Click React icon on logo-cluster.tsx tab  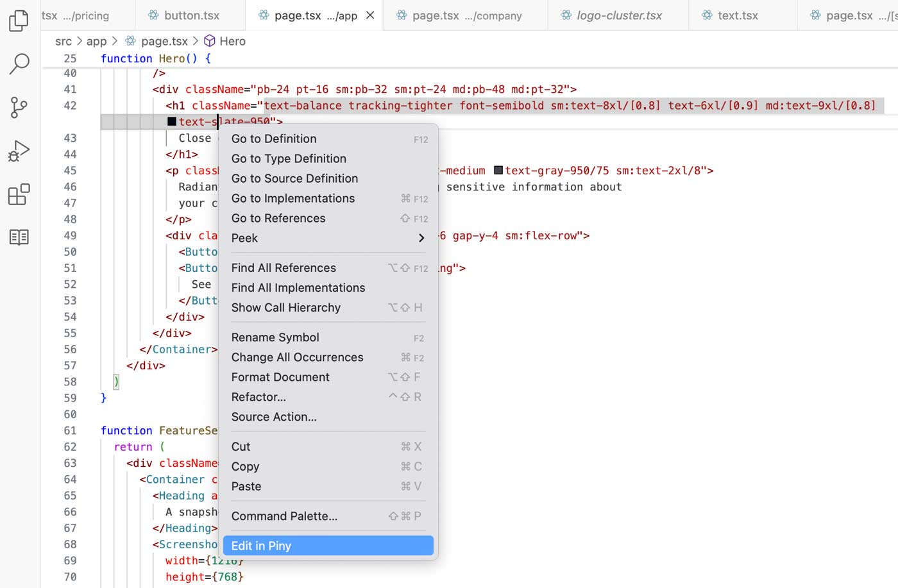pyautogui.click(x=566, y=15)
